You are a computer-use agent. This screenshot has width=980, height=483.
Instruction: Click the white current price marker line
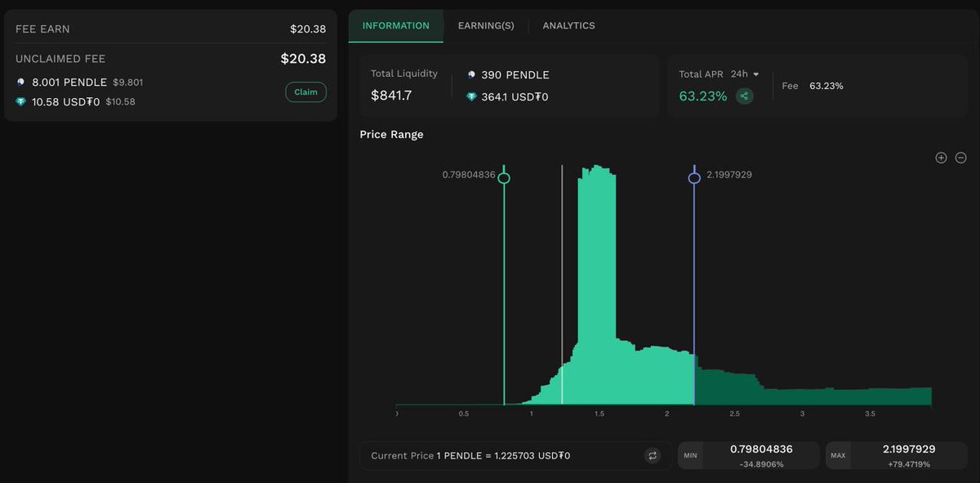[562, 284]
